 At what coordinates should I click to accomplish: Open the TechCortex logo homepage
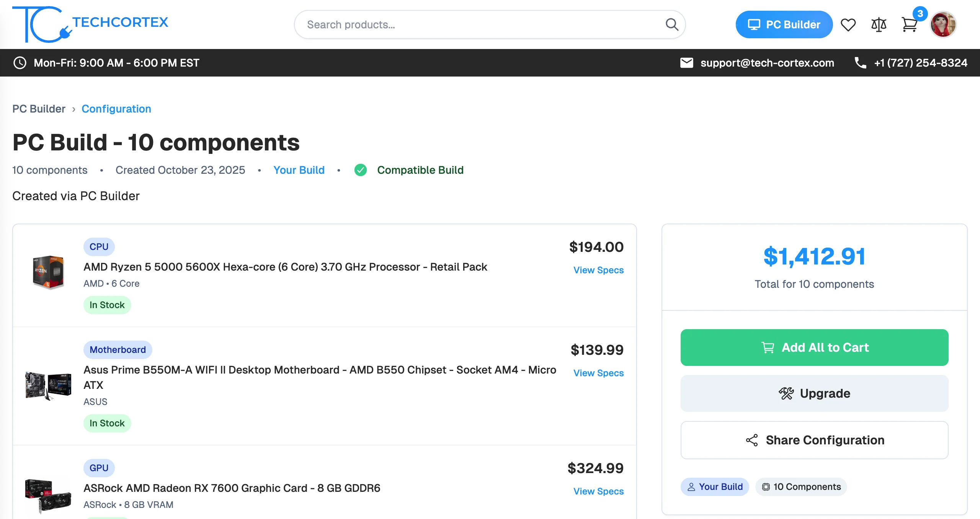click(90, 24)
